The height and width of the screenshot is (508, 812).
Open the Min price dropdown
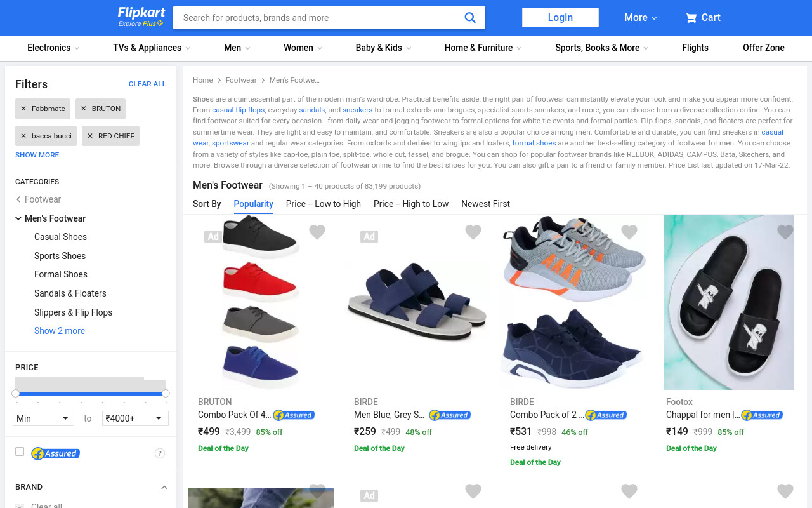coord(43,418)
